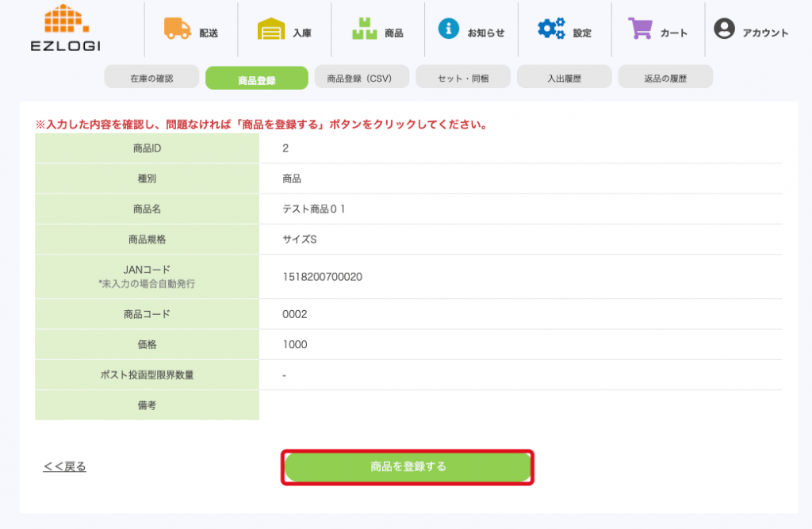This screenshot has height=529, width=812.
Task: Click the purple shopping cart icon
Action: pos(640,29)
